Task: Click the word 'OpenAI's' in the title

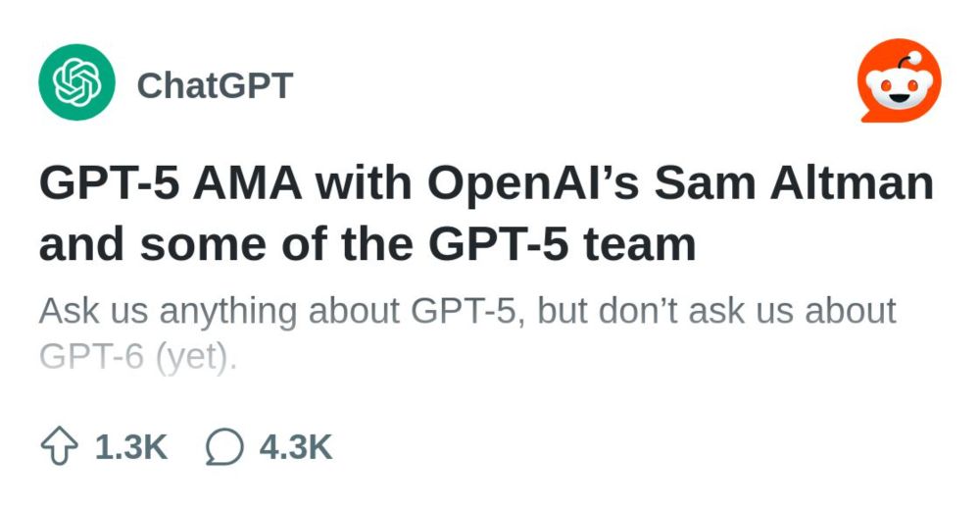Action: (533, 185)
